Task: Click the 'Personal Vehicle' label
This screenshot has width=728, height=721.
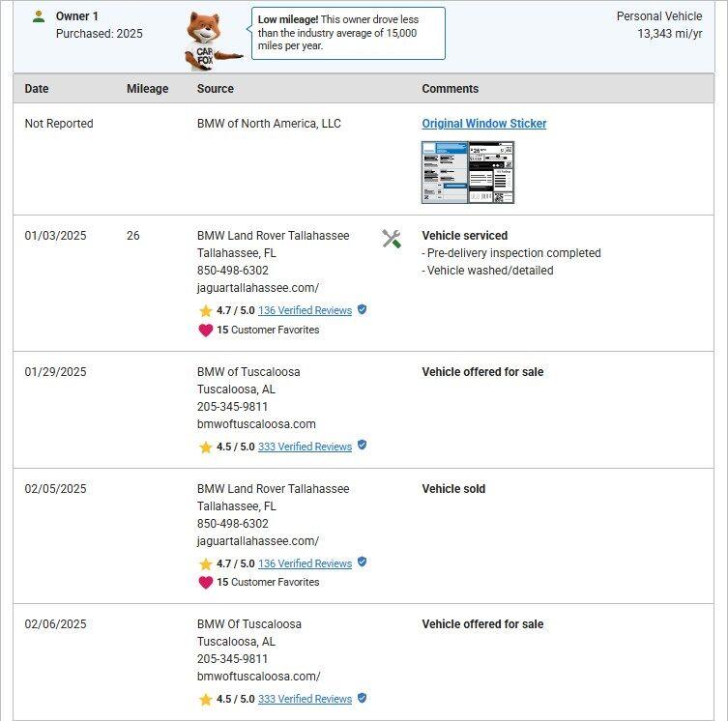Action: [659, 16]
